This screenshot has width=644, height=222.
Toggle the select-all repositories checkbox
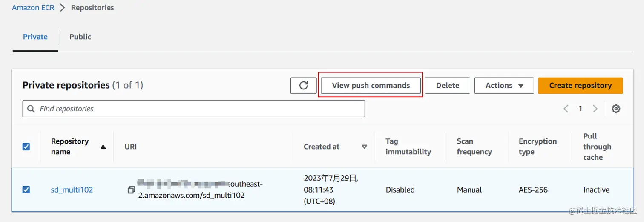26,147
